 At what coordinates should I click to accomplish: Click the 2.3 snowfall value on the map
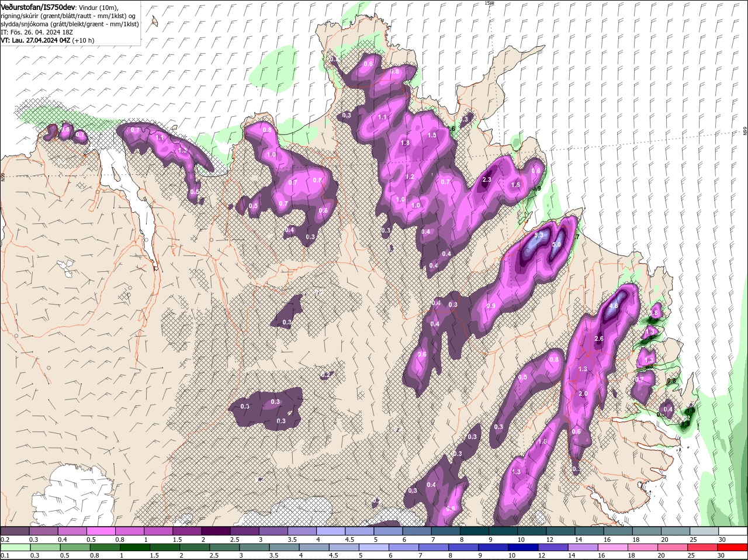487,180
